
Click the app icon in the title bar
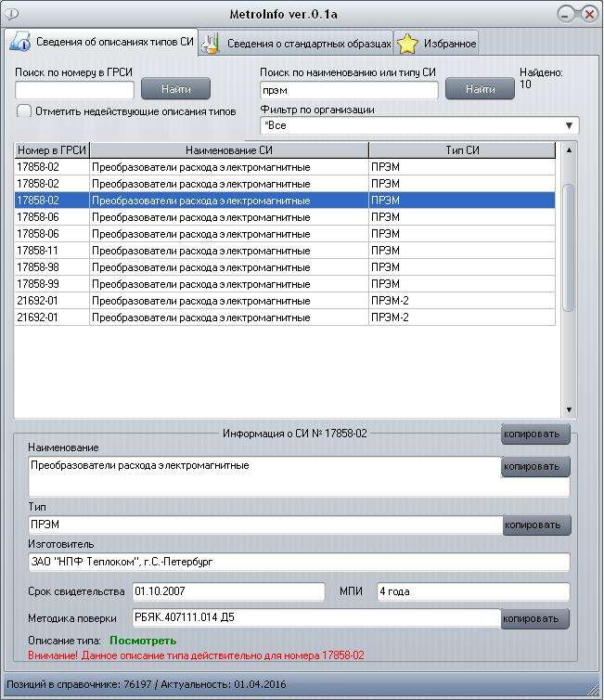[11, 15]
